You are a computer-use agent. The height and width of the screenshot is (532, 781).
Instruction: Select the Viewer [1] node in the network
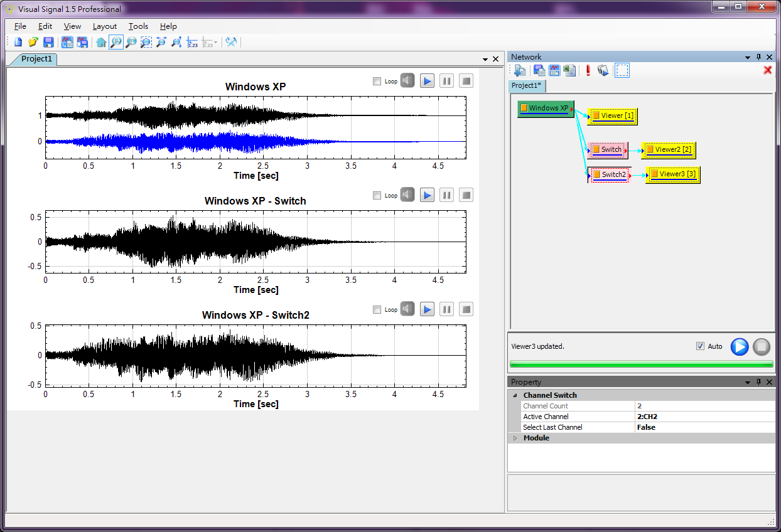(x=613, y=116)
